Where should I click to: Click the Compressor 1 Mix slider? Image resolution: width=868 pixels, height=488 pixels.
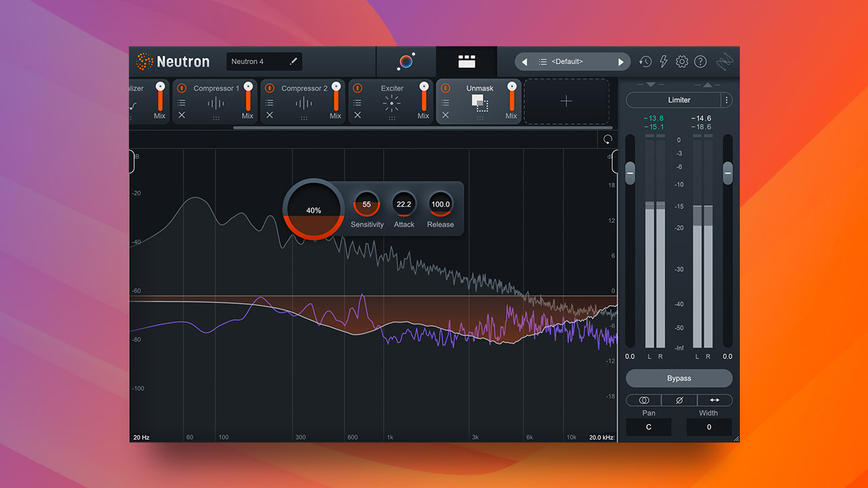click(x=248, y=96)
